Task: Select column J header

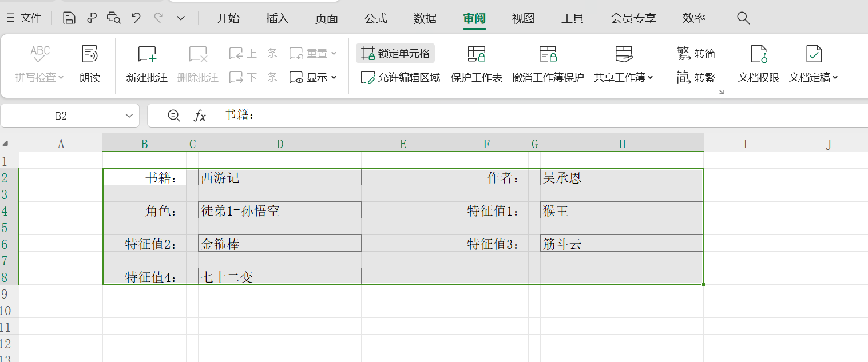Action: 828,144
